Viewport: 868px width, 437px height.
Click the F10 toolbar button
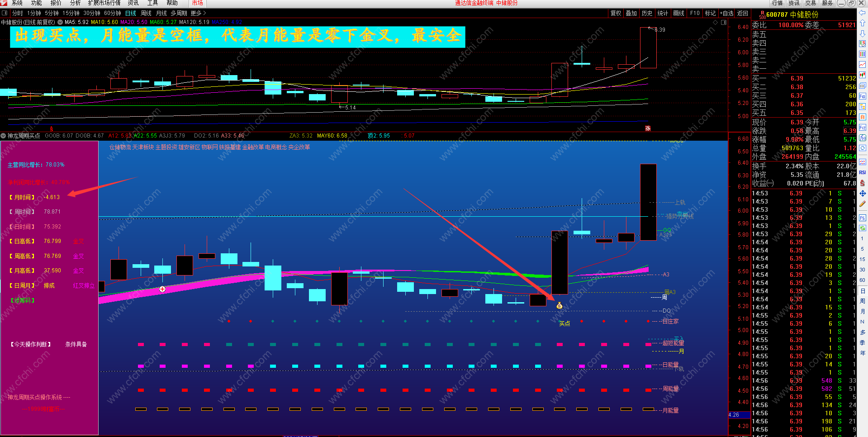pos(695,13)
